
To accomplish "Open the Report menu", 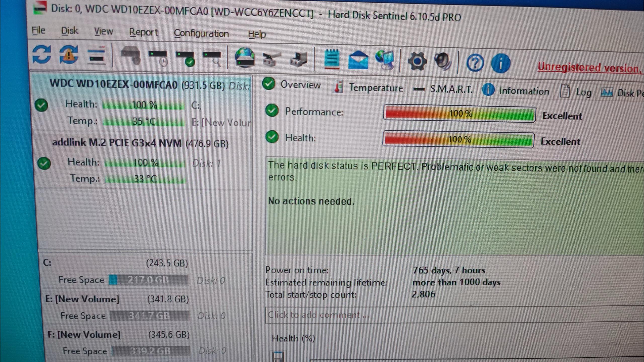I will [x=144, y=32].
